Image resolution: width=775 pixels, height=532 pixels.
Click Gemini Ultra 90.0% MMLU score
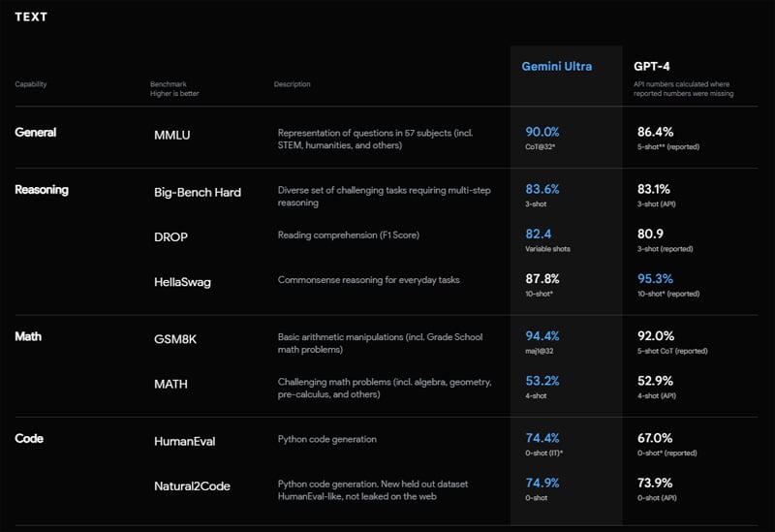click(542, 132)
